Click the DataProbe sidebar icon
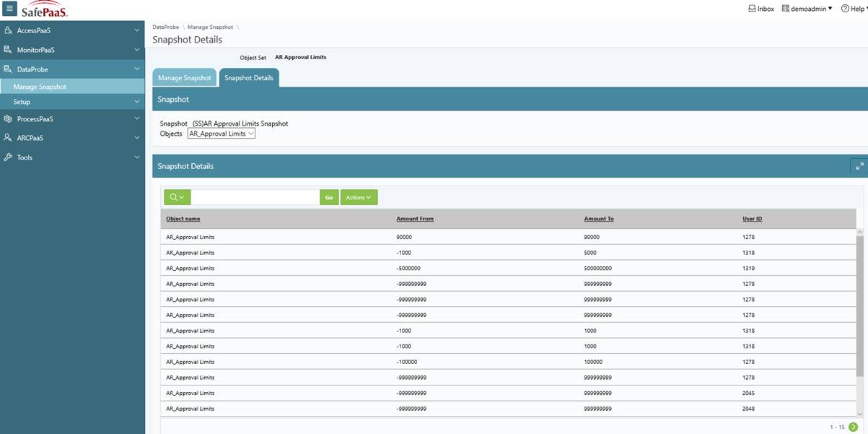Viewport: 868px width, 434px height. point(8,69)
